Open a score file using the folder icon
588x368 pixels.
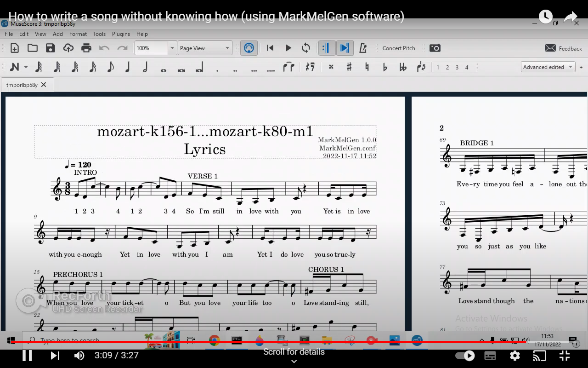32,48
